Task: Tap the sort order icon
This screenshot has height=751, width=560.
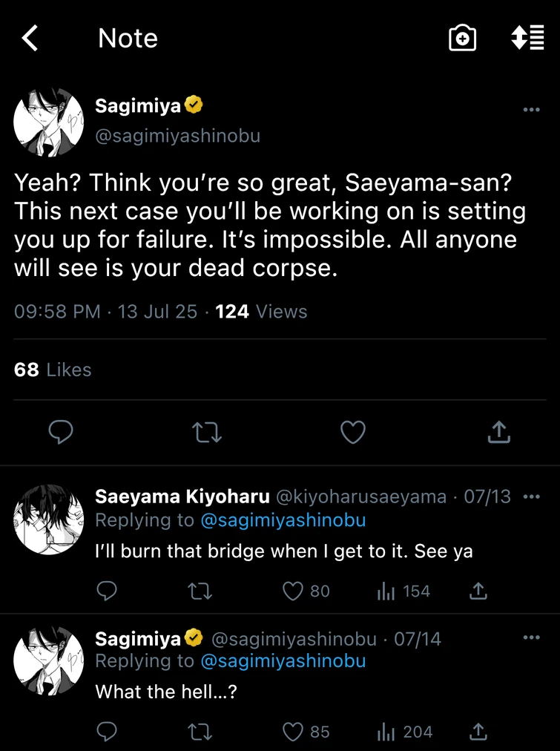Action: coord(527,38)
